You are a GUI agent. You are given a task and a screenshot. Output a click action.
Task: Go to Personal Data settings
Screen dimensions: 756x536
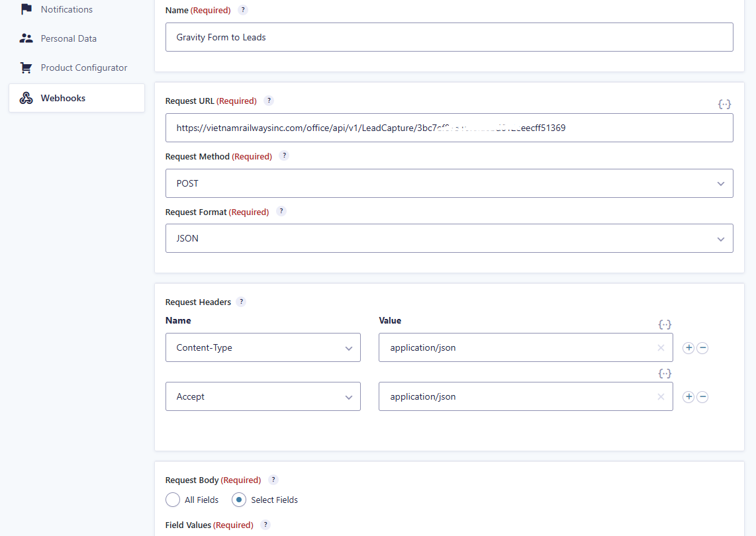click(68, 38)
